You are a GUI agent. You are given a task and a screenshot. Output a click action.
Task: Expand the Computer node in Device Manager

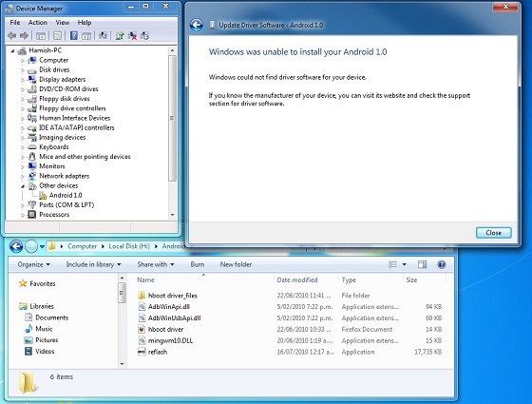click(x=23, y=61)
